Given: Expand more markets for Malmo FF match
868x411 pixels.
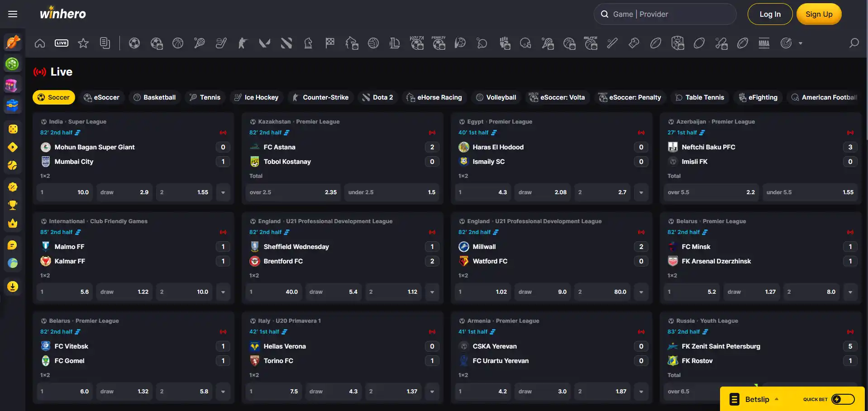Looking at the screenshot, I should (x=223, y=292).
